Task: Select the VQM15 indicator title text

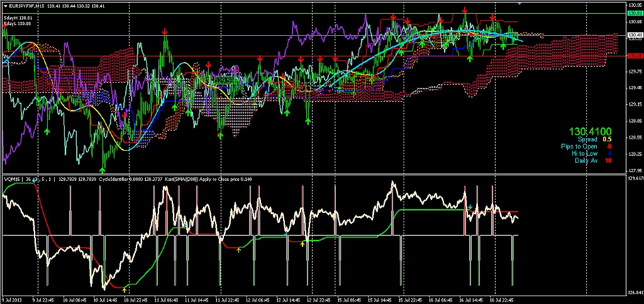Action: coord(13,179)
